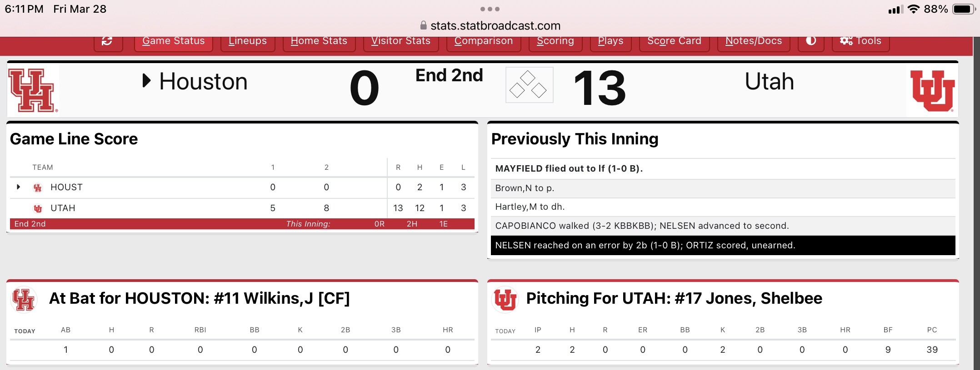
Task: Switch to the Lineups tab
Action: [248, 42]
